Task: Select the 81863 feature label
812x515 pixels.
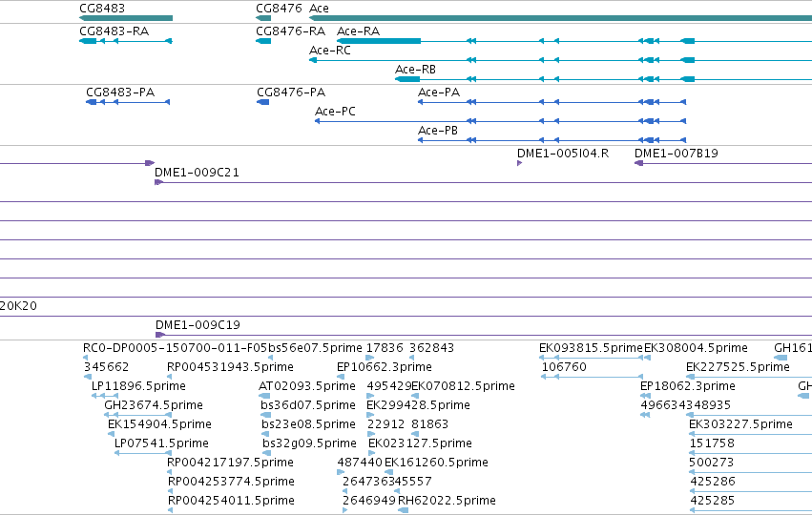Action: [429, 424]
